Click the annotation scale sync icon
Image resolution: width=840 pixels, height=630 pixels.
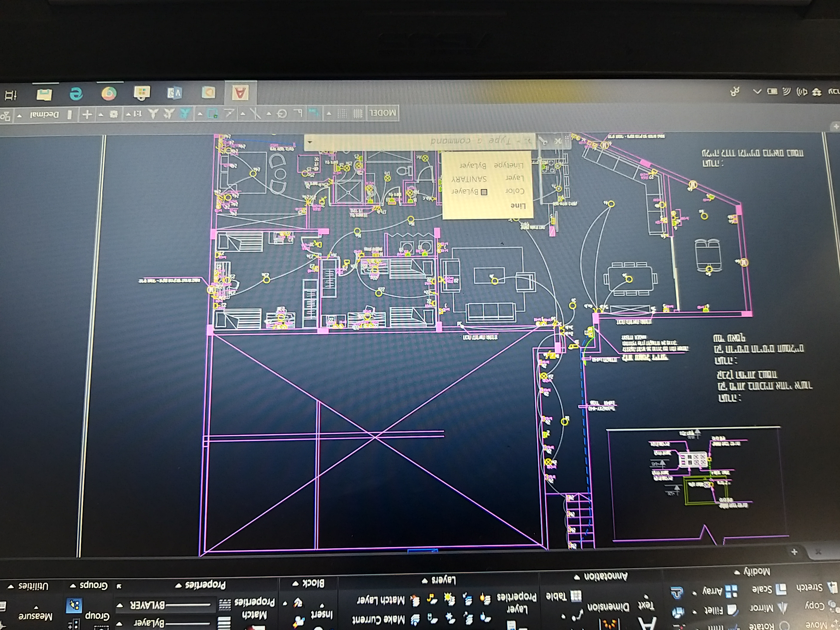point(153,114)
